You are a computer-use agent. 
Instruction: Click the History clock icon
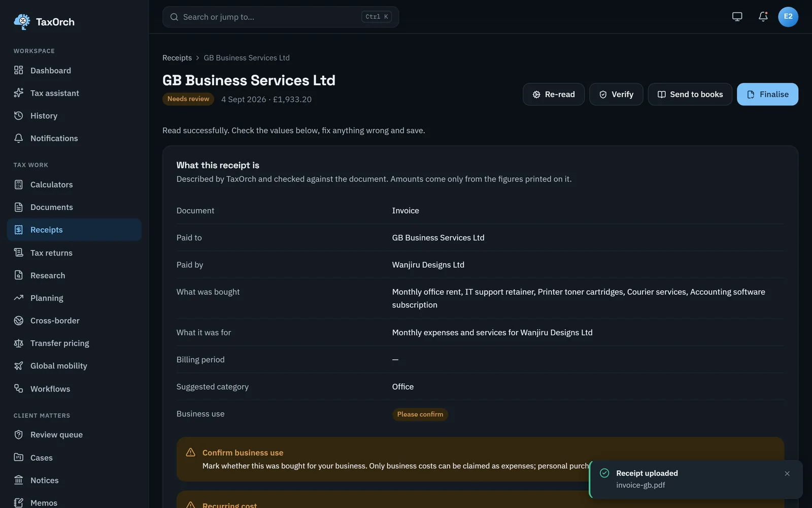[19, 115]
